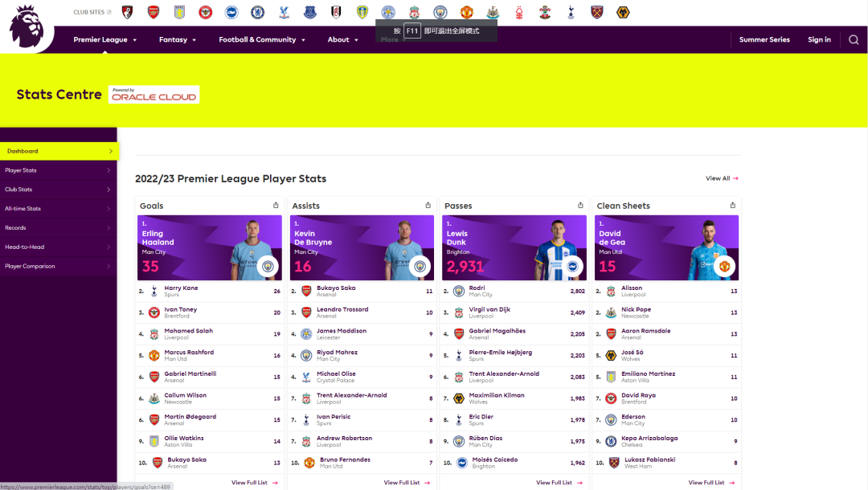Open Nottingham Forest club site badge in top bar
Viewport: 868px width, 490px height.
pos(518,12)
